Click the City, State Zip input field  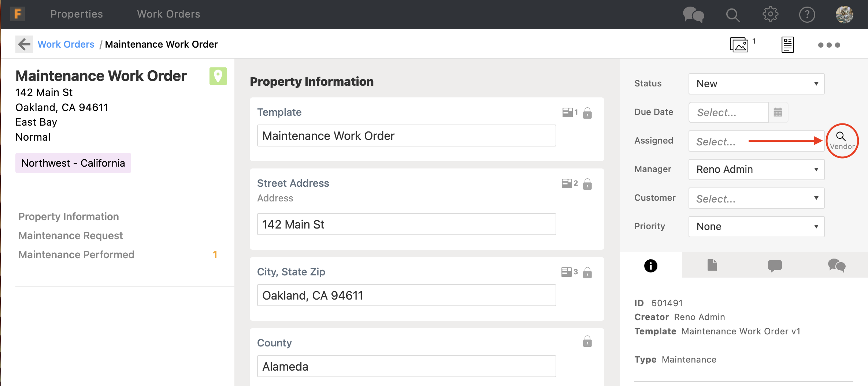(407, 296)
